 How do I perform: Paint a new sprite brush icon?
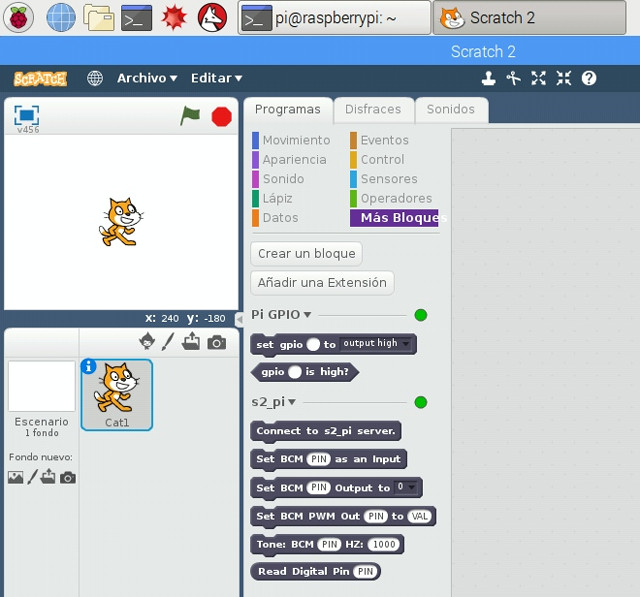pos(168,342)
